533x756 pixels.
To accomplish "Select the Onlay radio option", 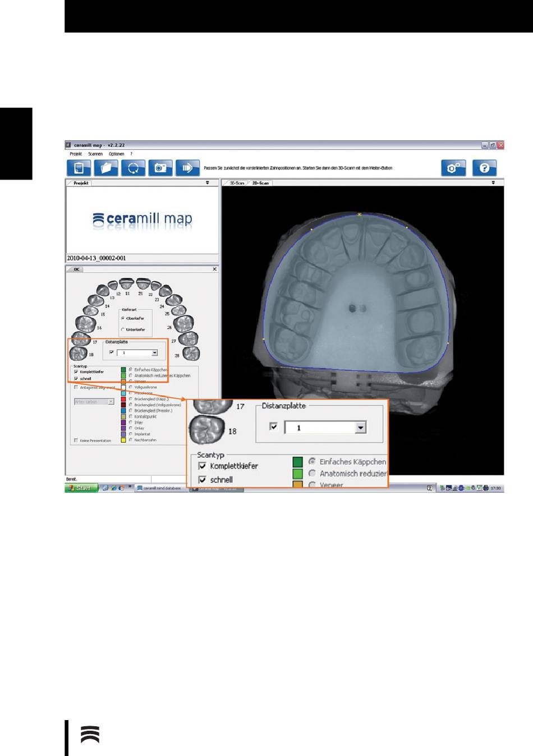I will [131, 428].
